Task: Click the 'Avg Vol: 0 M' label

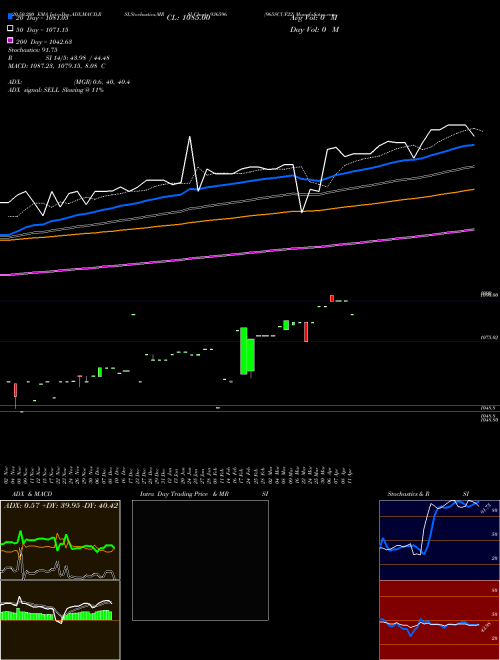Action: (x=314, y=18)
